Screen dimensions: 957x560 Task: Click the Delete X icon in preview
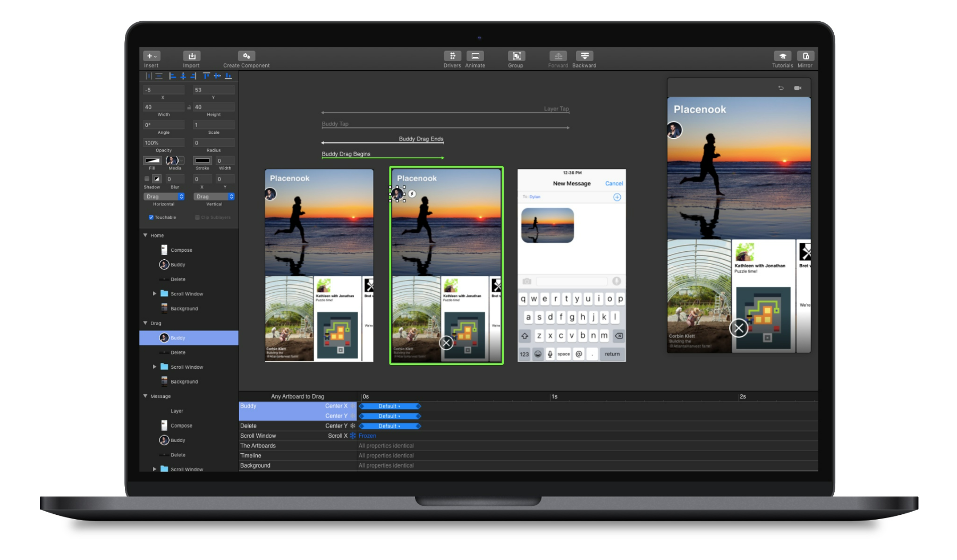coord(739,328)
